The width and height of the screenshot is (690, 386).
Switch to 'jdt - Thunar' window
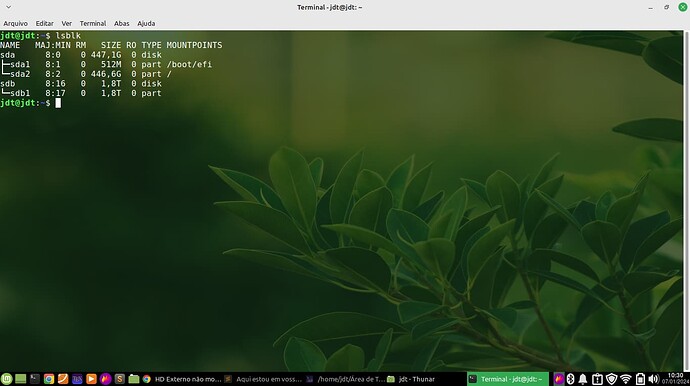tap(426, 379)
